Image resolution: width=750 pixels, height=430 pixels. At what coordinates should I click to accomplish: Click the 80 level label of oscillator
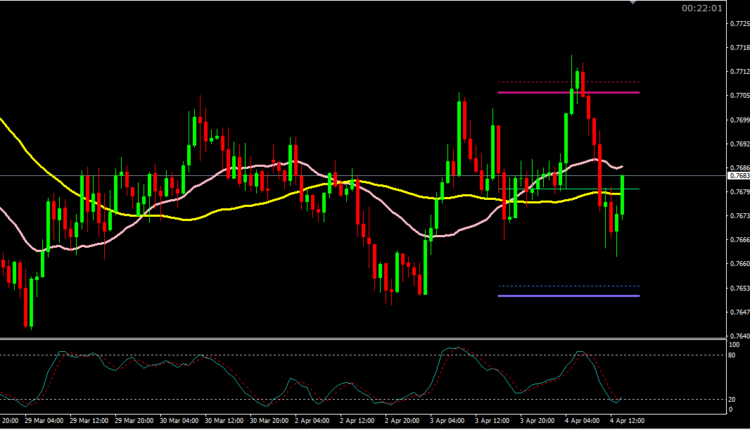(x=733, y=355)
